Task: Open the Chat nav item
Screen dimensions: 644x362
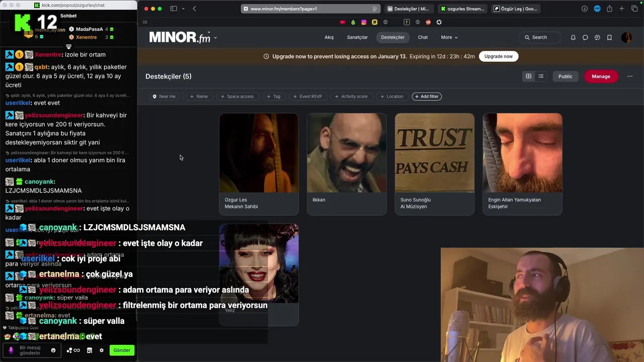Action: point(423,37)
